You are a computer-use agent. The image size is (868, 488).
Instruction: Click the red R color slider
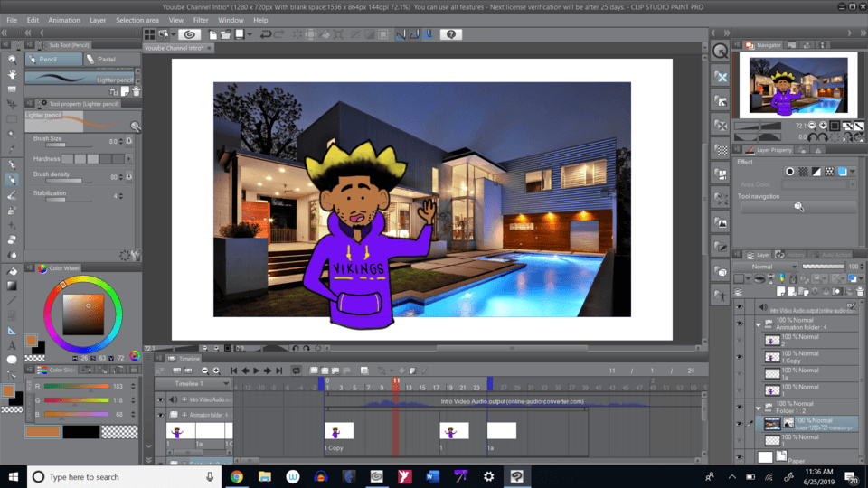[83, 386]
